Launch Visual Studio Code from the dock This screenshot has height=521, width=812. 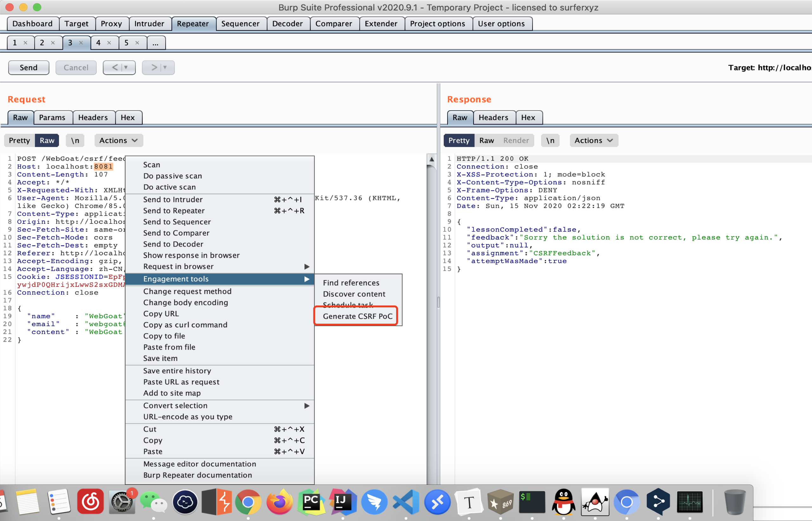pyautogui.click(x=406, y=502)
